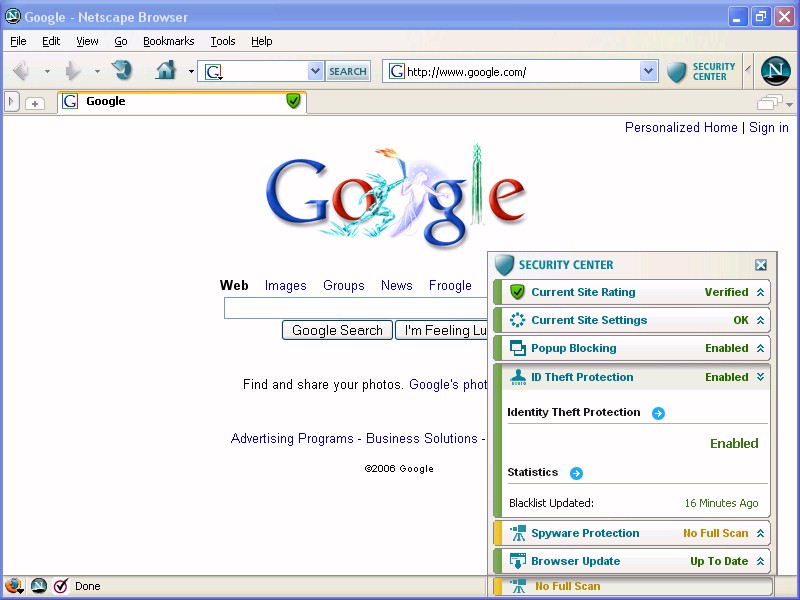Click the SEARCH button in toolbar
This screenshot has width=800, height=600.
(x=348, y=71)
